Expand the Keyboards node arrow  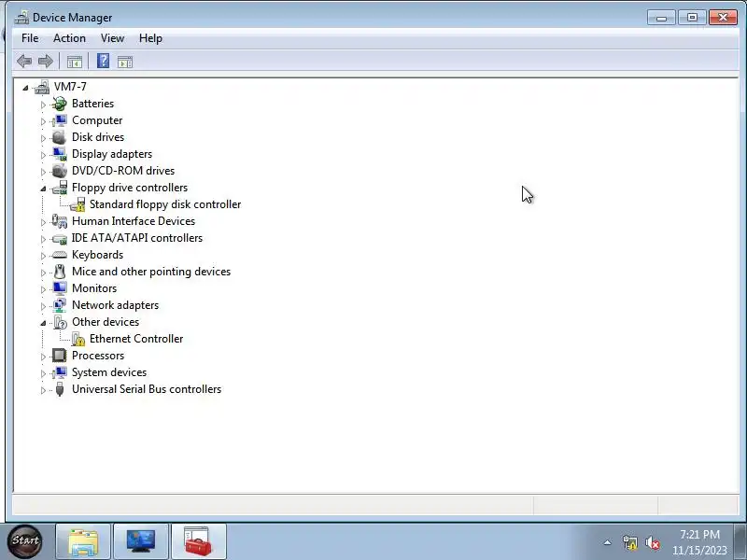43,256
